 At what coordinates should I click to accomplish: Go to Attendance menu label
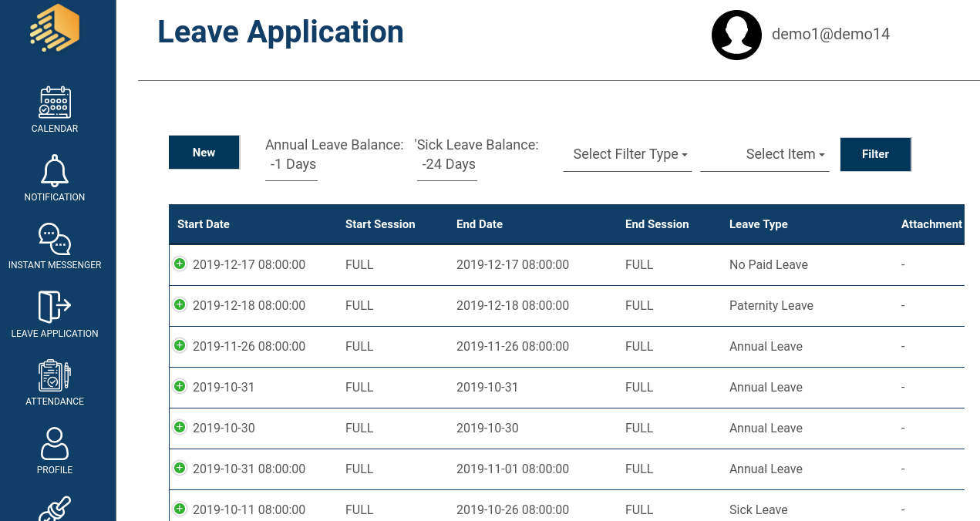tap(55, 402)
